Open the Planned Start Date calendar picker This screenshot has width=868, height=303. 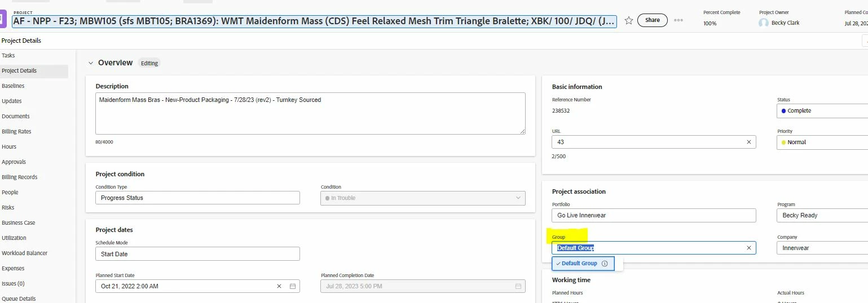pyautogui.click(x=293, y=286)
